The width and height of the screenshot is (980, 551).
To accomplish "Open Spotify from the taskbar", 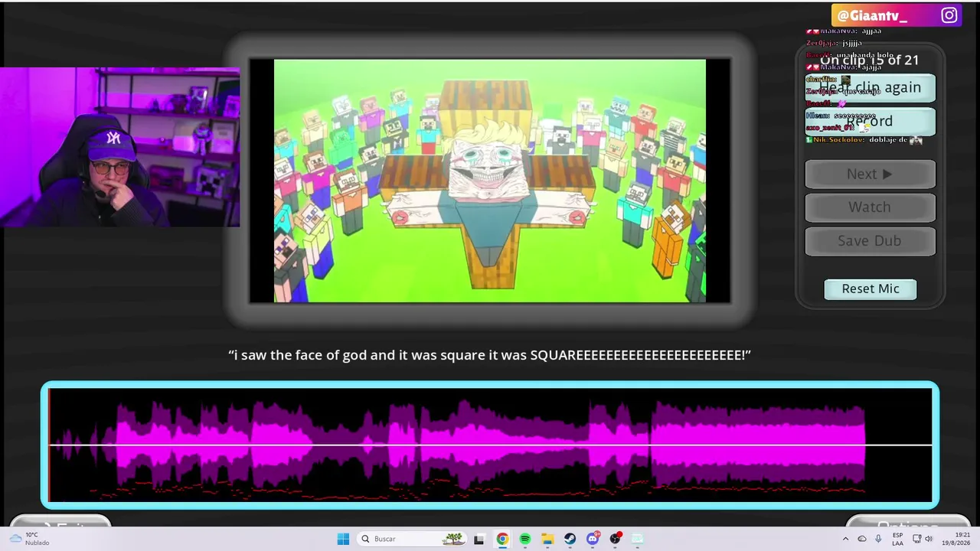I will tap(525, 539).
